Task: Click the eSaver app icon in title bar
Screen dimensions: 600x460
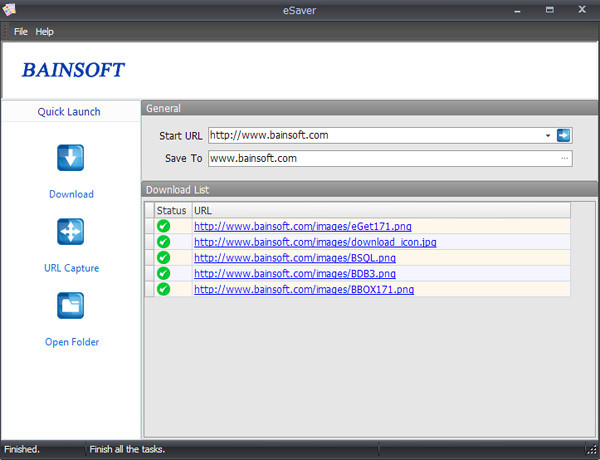Action: 8,10
